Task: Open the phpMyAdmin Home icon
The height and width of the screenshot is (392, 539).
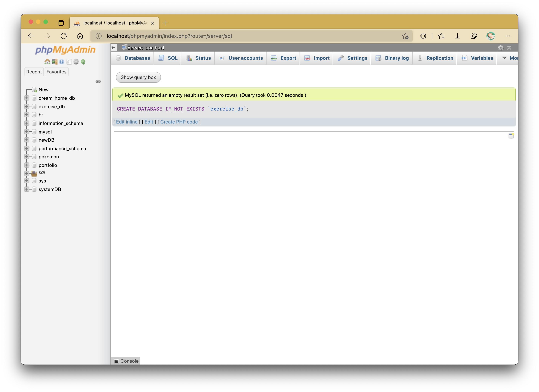Action: click(x=47, y=62)
